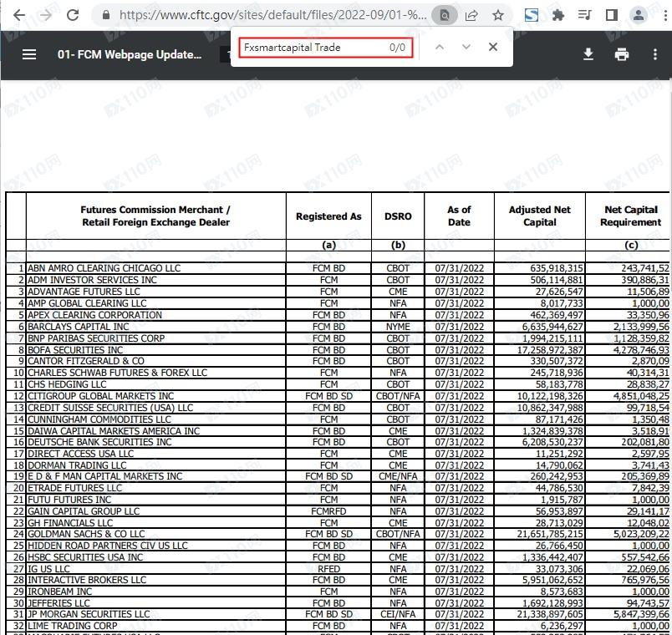This screenshot has height=635, width=672.
Task: Close the find bar
Action: (x=493, y=48)
